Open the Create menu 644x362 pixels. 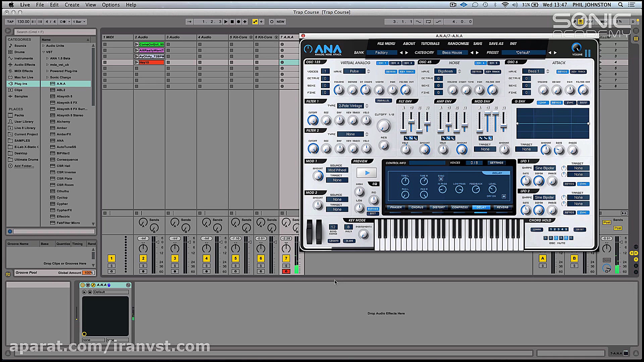[72, 5]
